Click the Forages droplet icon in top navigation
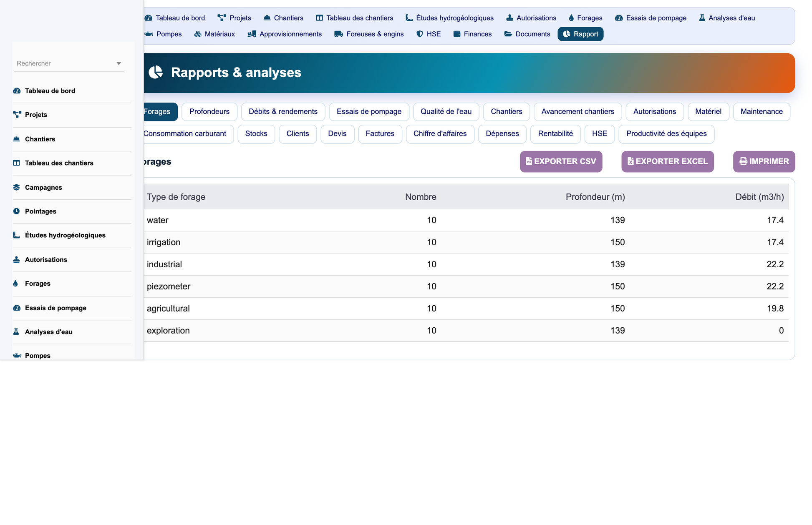812x525 pixels. pyautogui.click(x=571, y=18)
